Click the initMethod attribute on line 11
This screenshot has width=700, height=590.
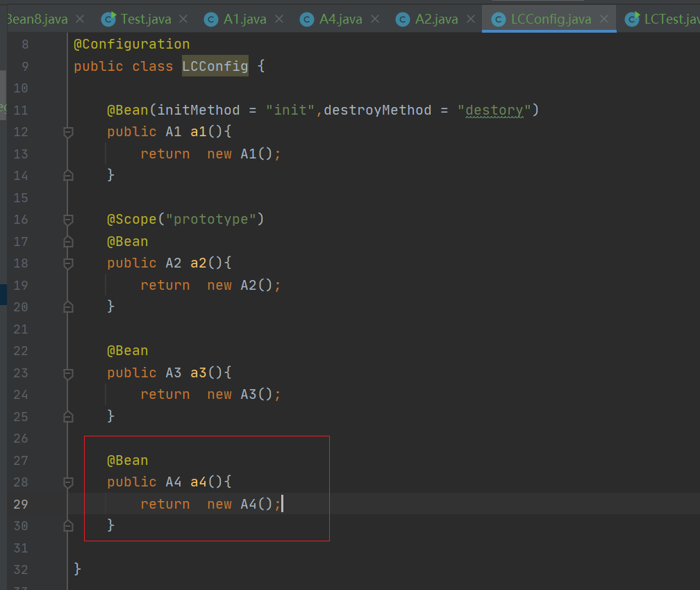[199, 110]
